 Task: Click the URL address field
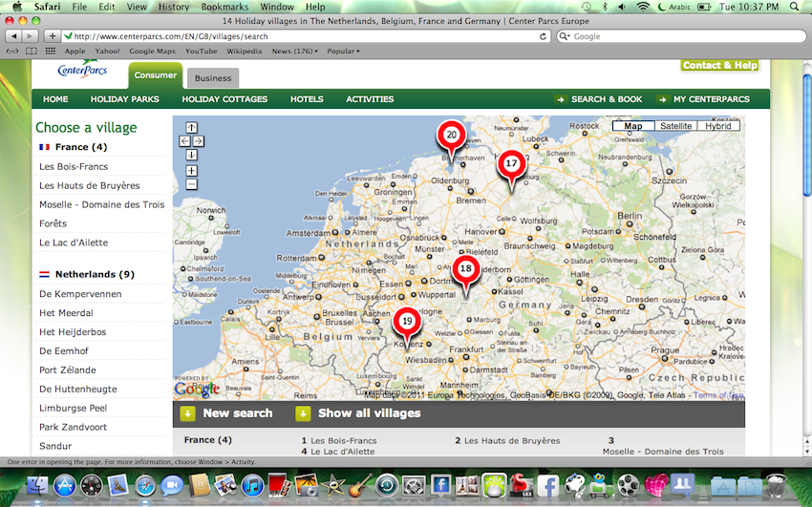(305, 36)
